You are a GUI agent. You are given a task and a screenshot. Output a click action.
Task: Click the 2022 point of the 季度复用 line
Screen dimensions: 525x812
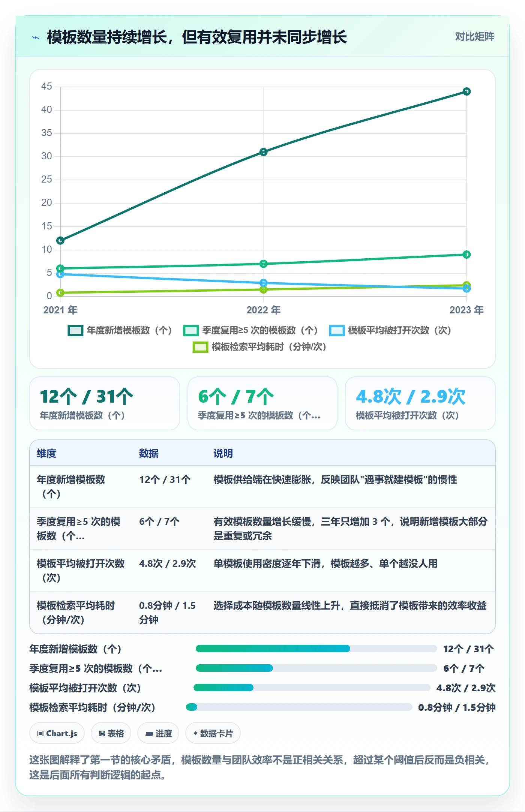(x=264, y=264)
